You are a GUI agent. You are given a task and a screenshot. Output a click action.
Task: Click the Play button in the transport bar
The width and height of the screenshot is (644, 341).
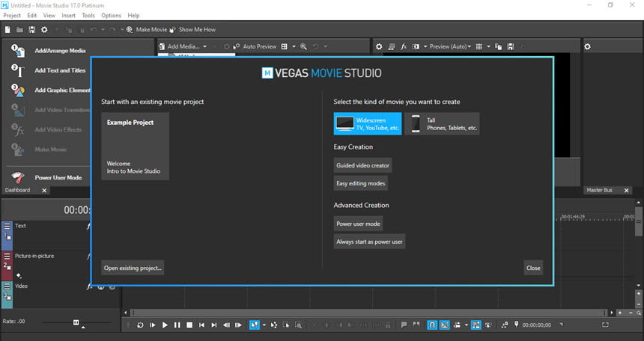(165, 325)
